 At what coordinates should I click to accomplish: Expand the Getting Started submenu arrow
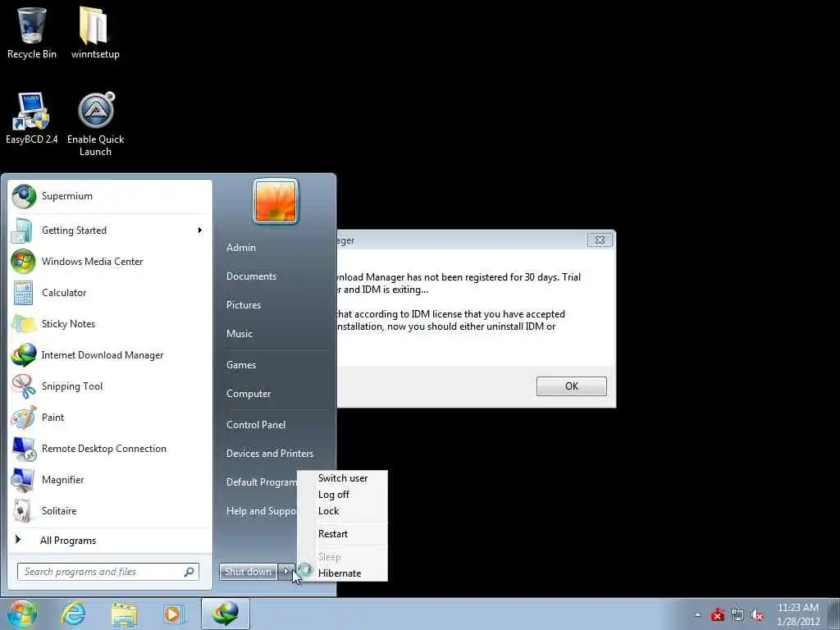(200, 231)
